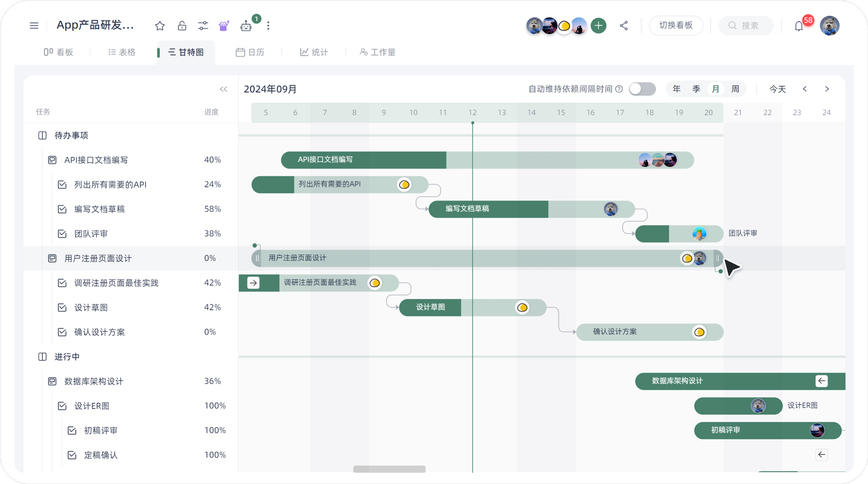Open the filter settings icon

coord(203,26)
